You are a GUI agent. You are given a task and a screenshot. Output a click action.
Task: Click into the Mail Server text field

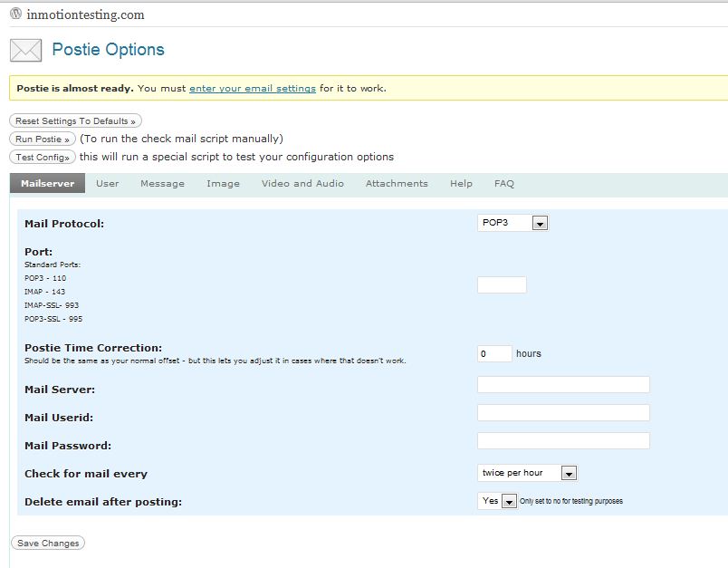(563, 384)
